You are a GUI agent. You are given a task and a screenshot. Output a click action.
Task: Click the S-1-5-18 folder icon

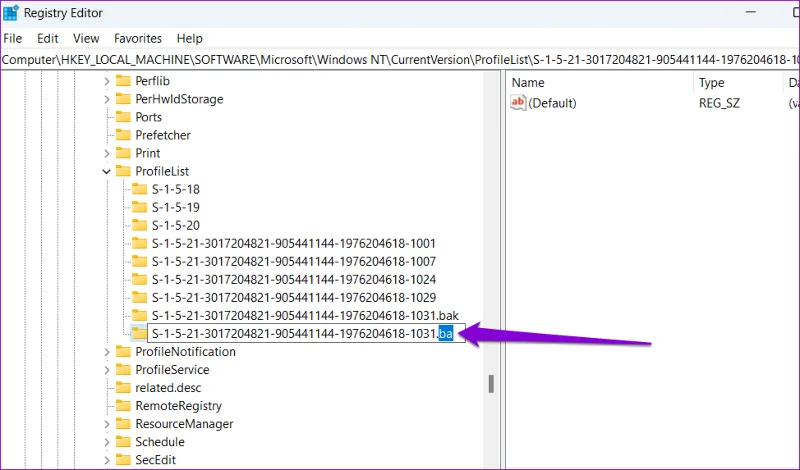pyautogui.click(x=139, y=189)
